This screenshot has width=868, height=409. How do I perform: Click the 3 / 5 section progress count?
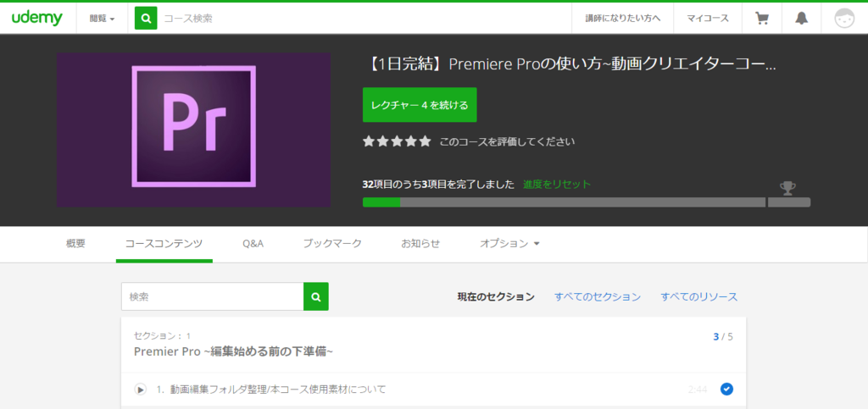click(x=723, y=336)
